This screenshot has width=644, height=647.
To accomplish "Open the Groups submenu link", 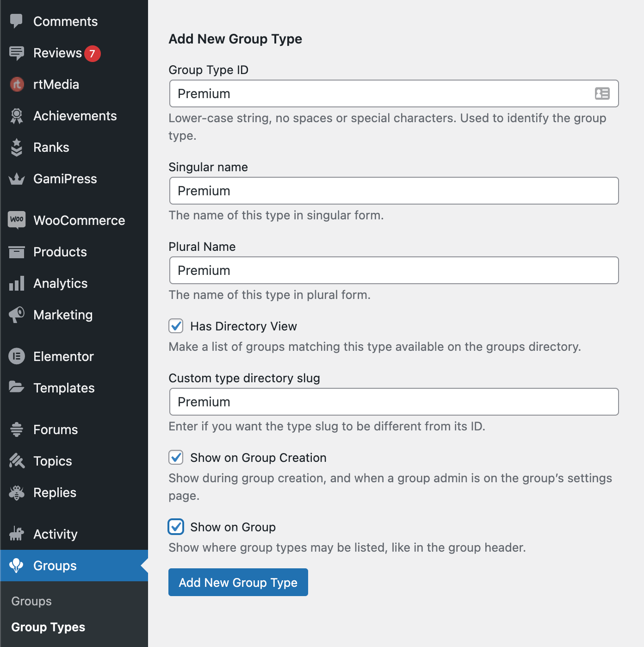I will pos(31,601).
